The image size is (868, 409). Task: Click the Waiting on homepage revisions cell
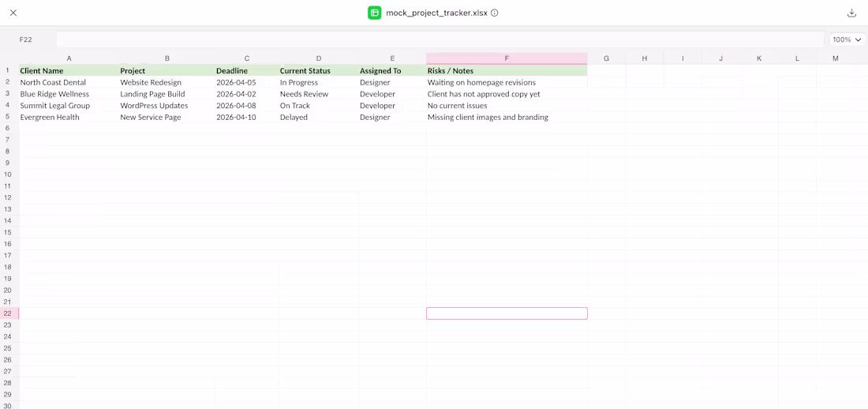(x=507, y=82)
